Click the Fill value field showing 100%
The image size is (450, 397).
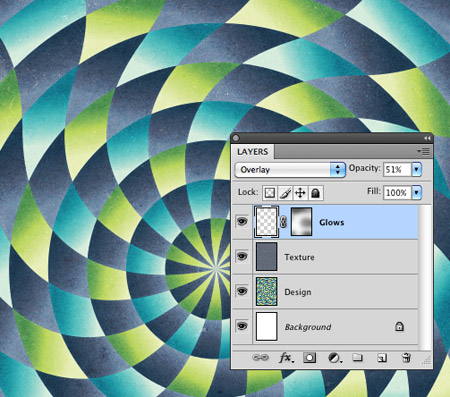coord(397,192)
